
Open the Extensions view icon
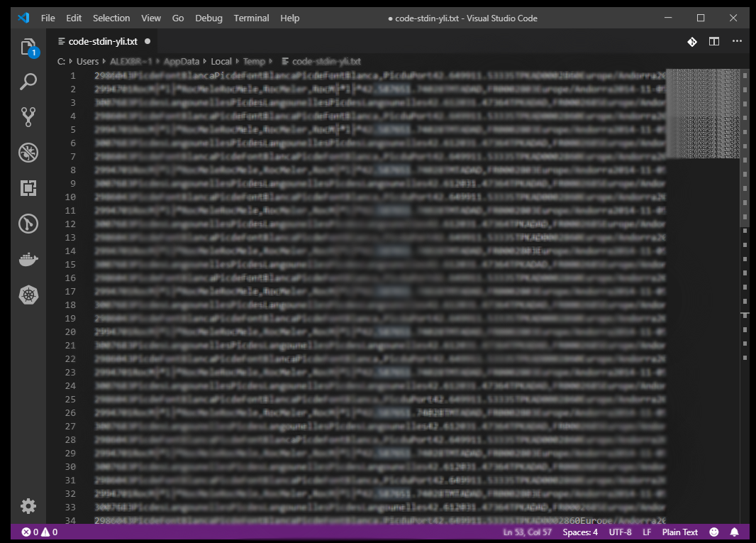(28, 188)
